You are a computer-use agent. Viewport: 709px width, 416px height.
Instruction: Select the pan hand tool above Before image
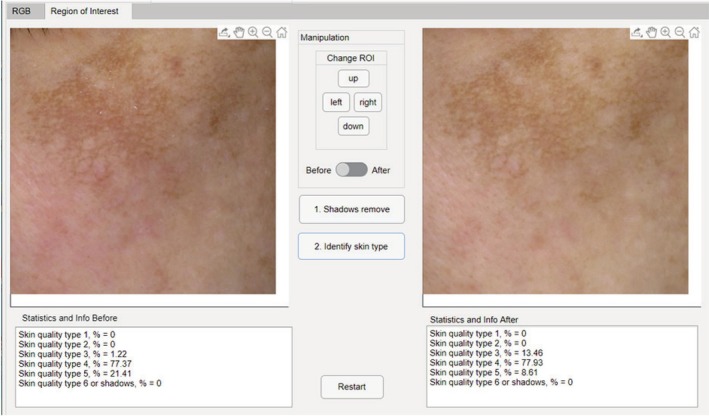[239, 33]
